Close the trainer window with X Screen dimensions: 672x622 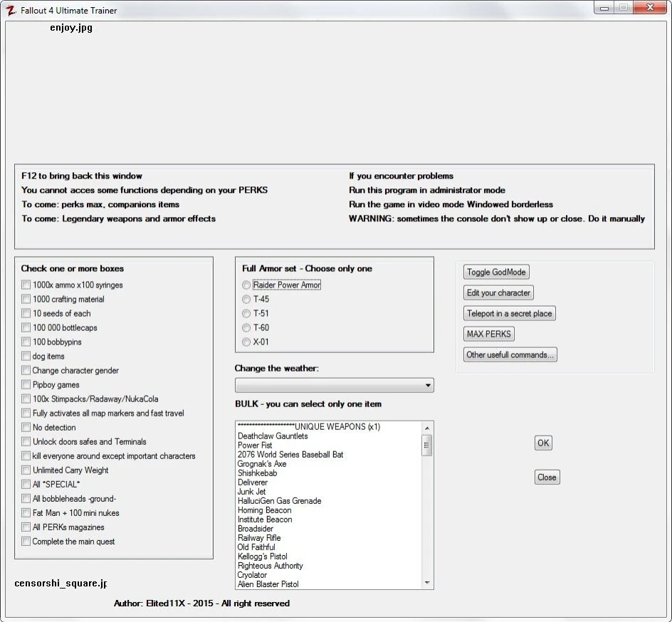coord(650,8)
